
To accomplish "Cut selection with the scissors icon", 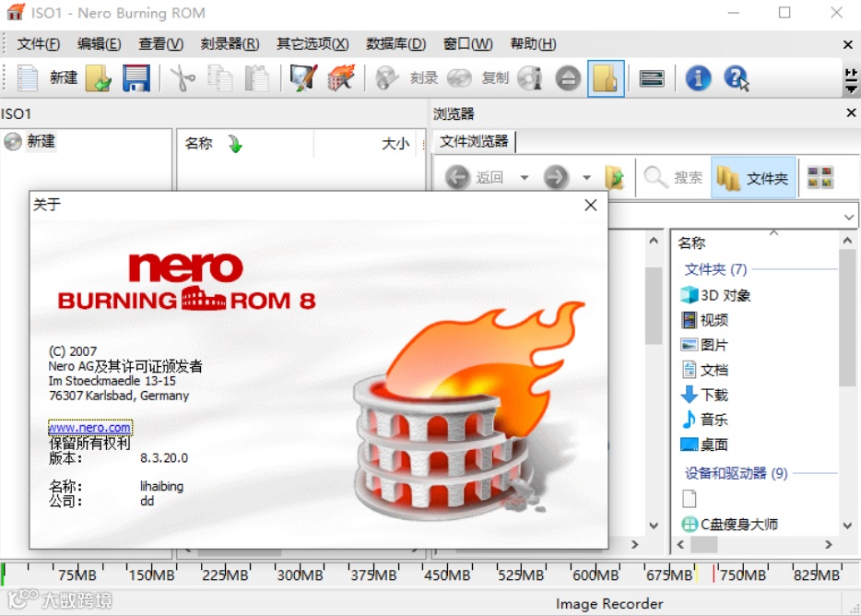I will [x=183, y=78].
